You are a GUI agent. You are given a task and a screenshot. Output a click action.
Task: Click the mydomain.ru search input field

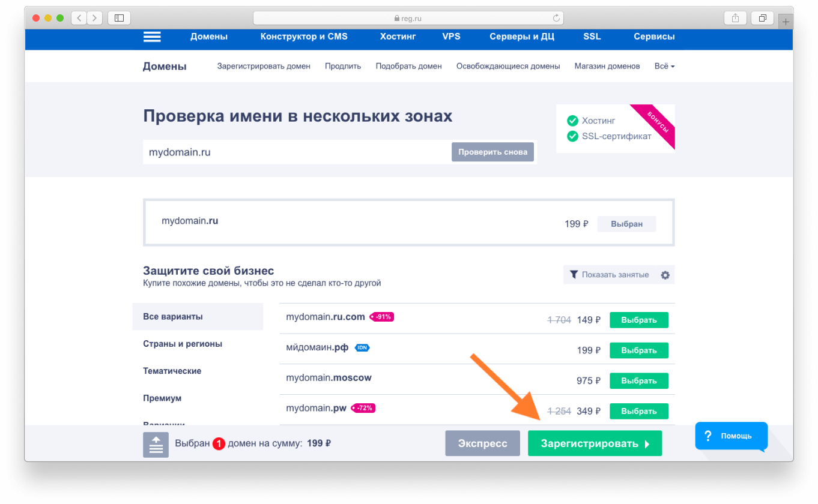coord(297,152)
